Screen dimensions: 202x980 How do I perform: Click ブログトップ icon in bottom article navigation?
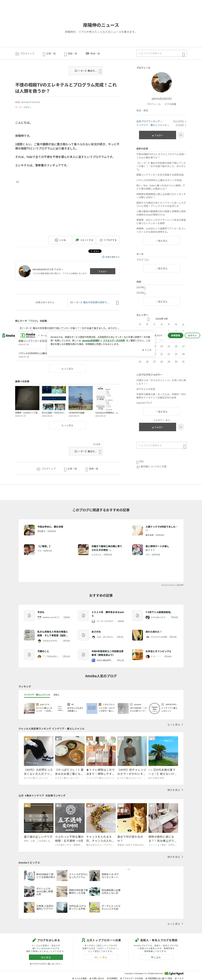pos(38,469)
